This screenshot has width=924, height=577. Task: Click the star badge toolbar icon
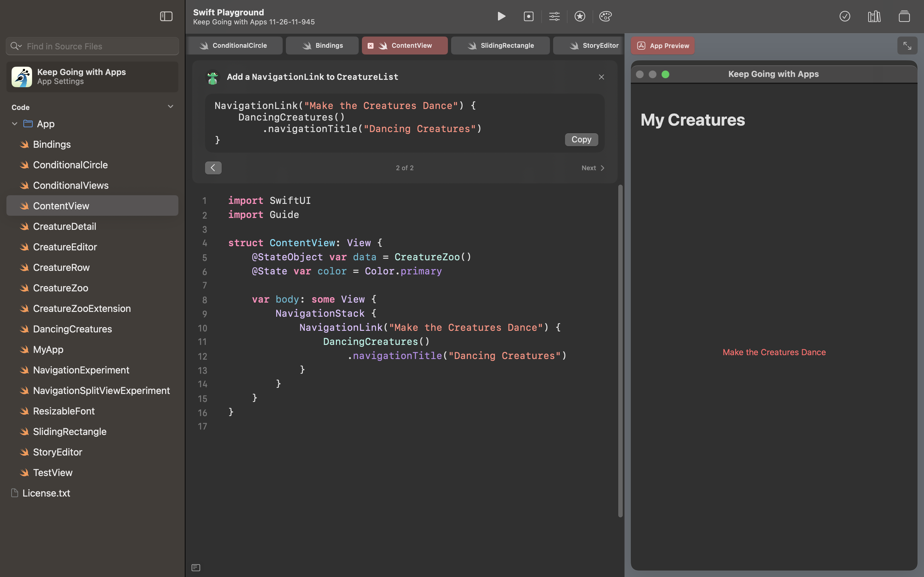click(580, 16)
